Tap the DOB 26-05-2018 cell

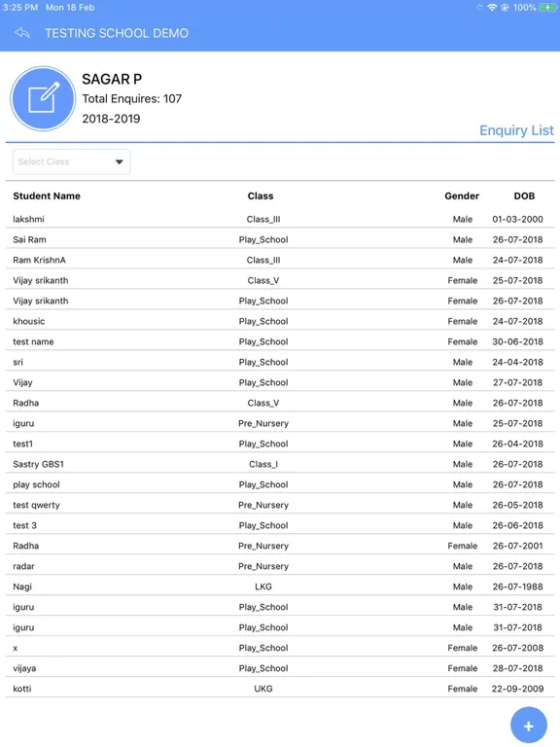(517, 505)
